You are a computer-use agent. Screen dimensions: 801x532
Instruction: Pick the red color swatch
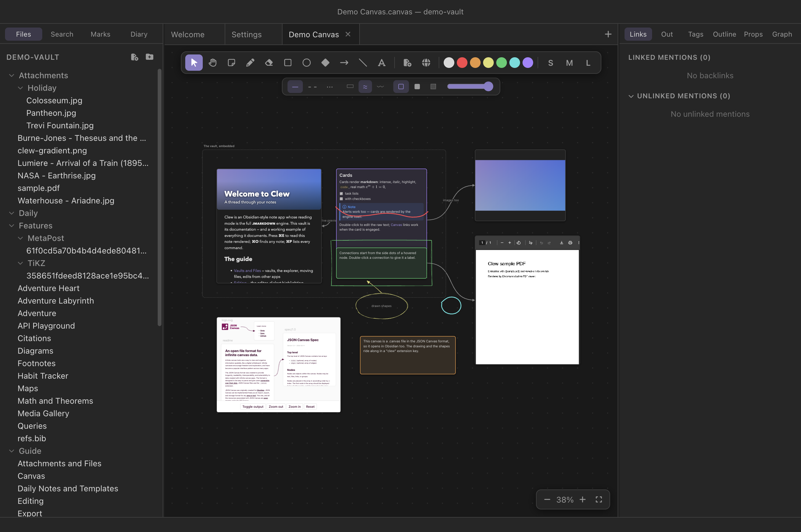click(462, 63)
